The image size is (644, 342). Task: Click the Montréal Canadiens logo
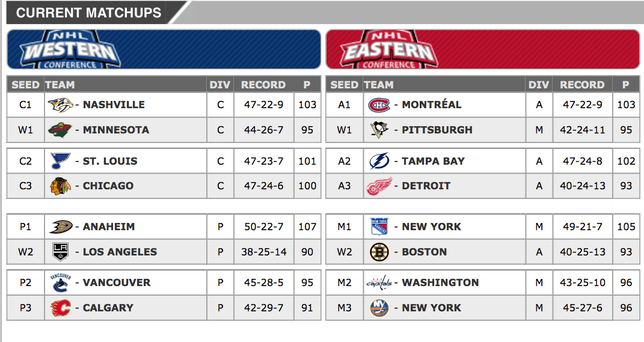[x=379, y=105]
